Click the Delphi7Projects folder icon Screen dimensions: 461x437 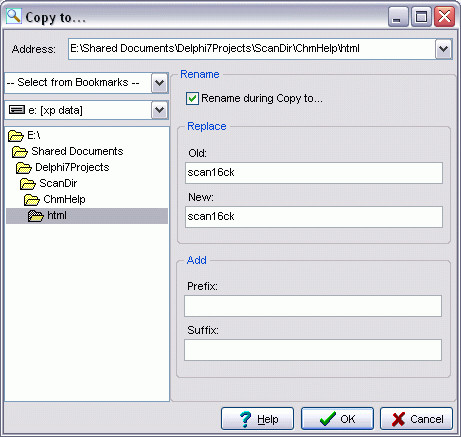tap(24, 168)
